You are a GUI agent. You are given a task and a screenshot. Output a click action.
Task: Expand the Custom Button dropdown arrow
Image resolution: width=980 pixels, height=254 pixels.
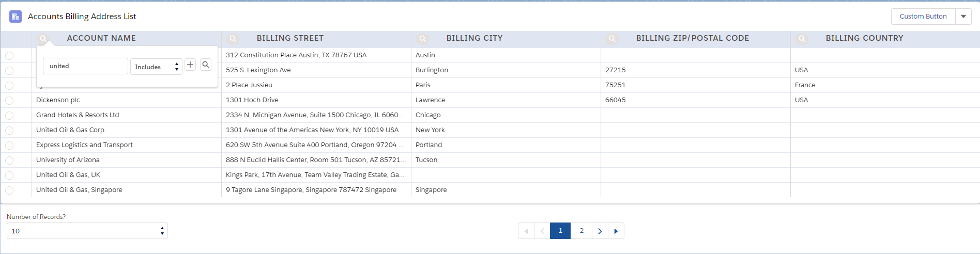pos(963,17)
